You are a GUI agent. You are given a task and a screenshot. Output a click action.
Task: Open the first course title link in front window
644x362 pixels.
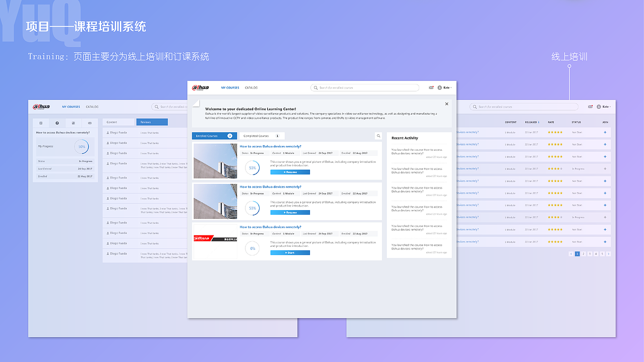pos(270,146)
